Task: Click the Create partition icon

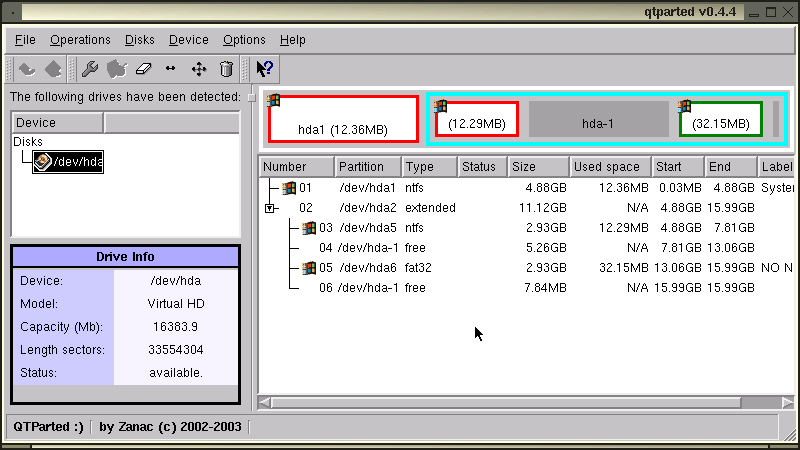Action: (117, 69)
